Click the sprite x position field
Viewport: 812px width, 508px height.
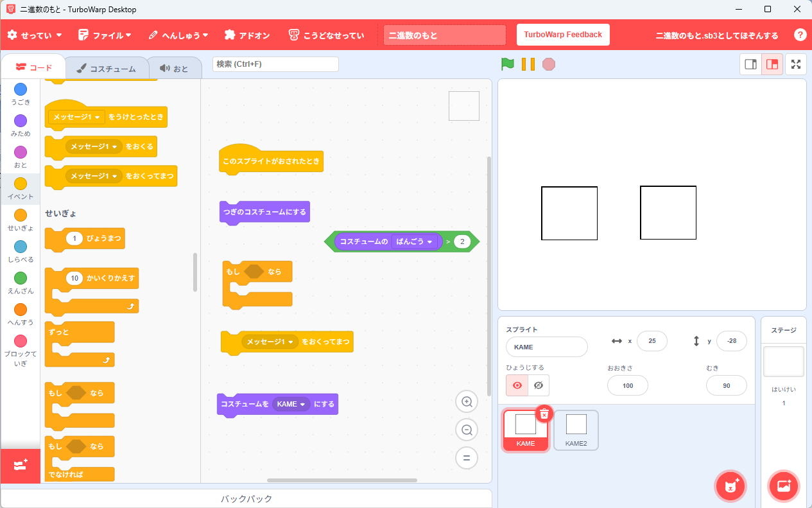(652, 341)
